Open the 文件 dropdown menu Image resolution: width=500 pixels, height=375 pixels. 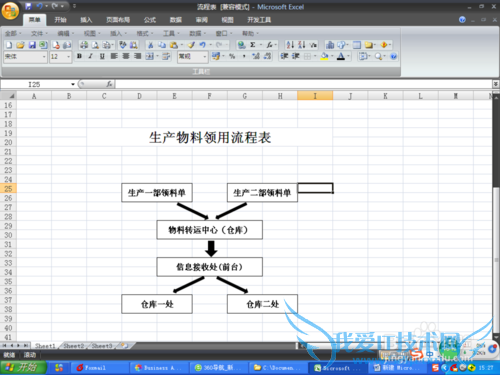[39, 33]
